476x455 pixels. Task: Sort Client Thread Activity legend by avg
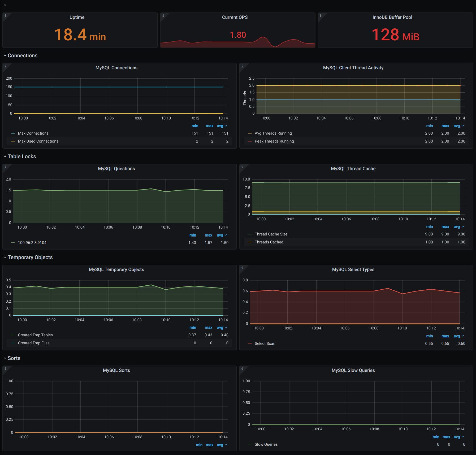(459, 126)
